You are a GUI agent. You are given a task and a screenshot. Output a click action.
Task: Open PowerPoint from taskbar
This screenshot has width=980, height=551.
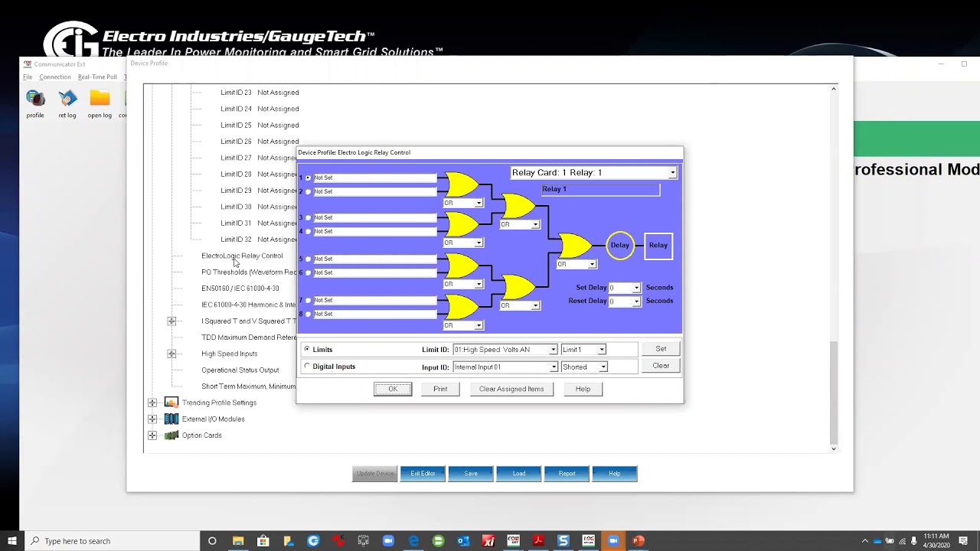pos(639,541)
